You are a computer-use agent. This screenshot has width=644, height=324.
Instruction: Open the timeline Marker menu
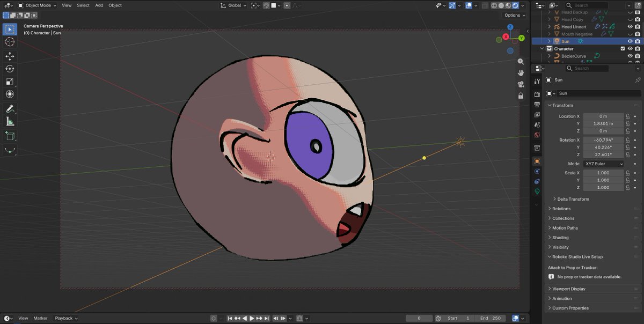[x=41, y=318]
